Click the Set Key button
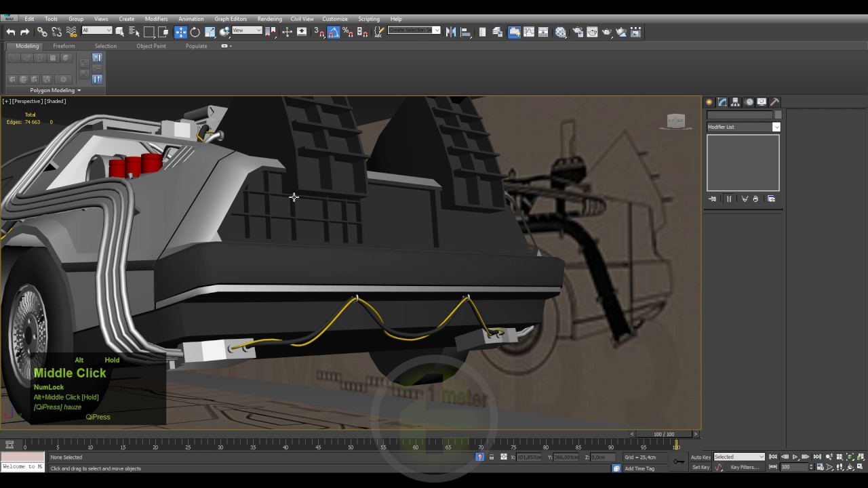868x488 pixels. click(x=701, y=467)
